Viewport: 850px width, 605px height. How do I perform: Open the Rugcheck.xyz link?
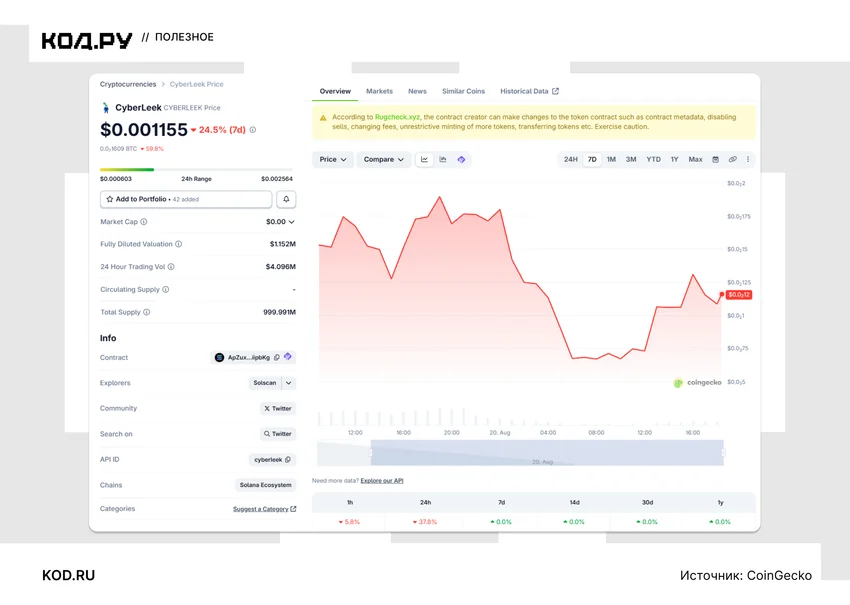pyautogui.click(x=397, y=117)
